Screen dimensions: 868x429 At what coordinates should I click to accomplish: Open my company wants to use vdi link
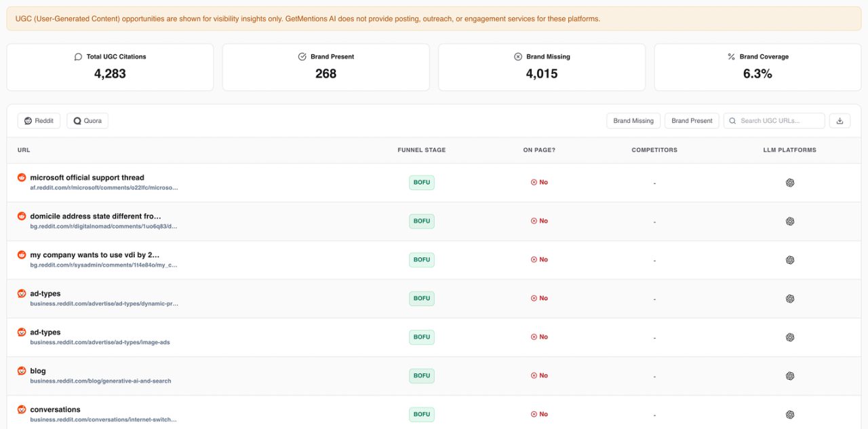(95, 255)
